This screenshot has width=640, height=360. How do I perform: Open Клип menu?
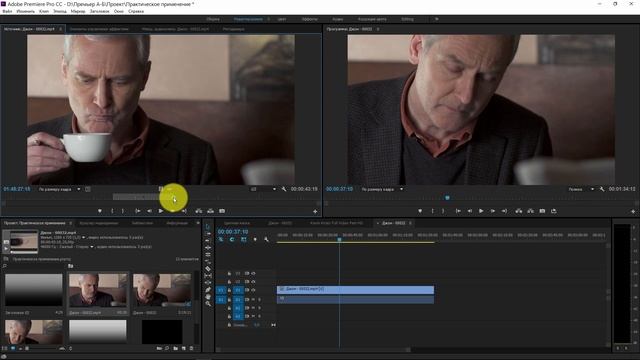click(x=44, y=11)
